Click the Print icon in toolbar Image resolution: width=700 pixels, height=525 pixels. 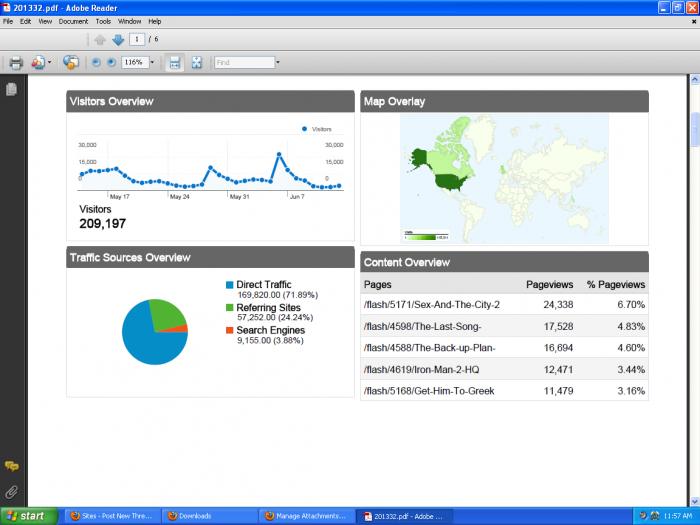(16, 62)
